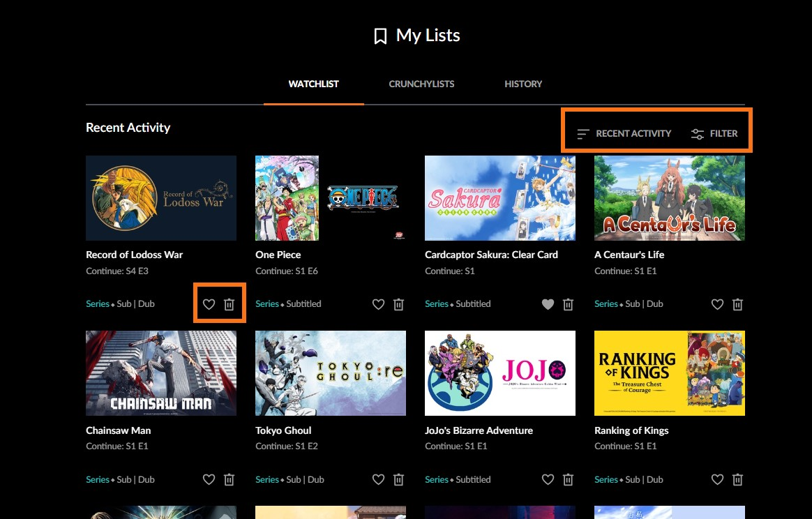
Task: Delete Tokyo Ghoul from watchlist
Action: (398, 480)
